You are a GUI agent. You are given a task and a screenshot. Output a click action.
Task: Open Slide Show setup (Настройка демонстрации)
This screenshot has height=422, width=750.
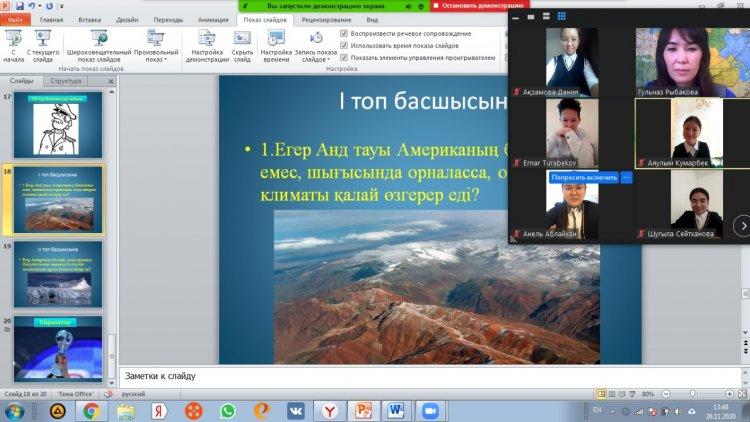pos(206,44)
